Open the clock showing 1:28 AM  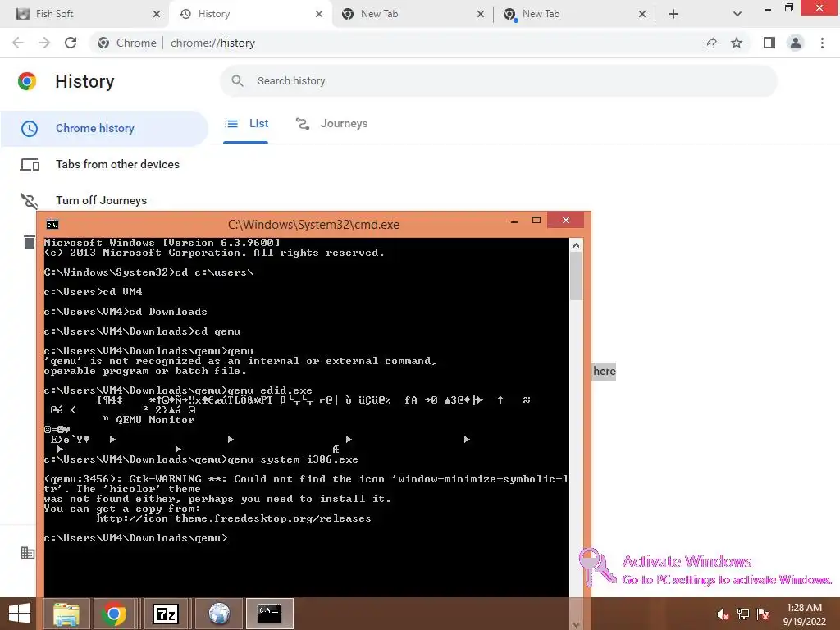click(804, 614)
